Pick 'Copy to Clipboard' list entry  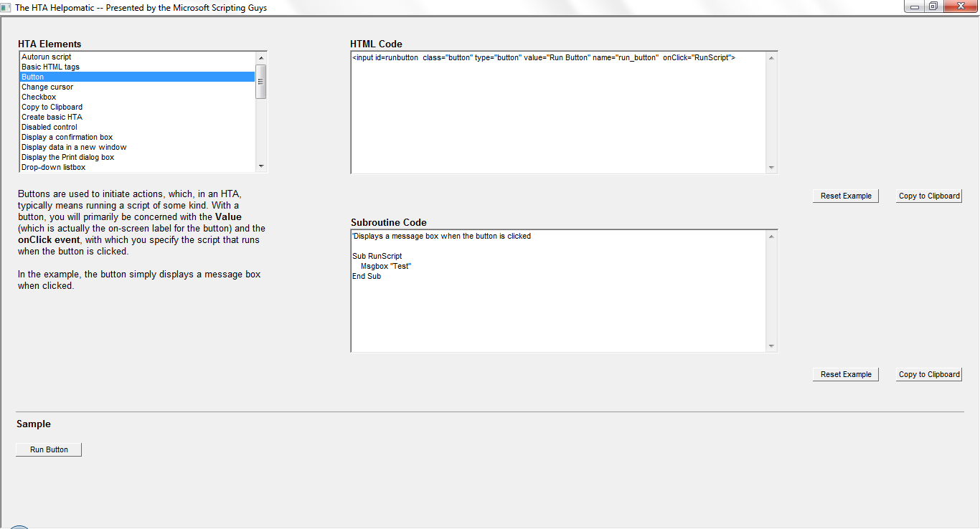(x=138, y=107)
